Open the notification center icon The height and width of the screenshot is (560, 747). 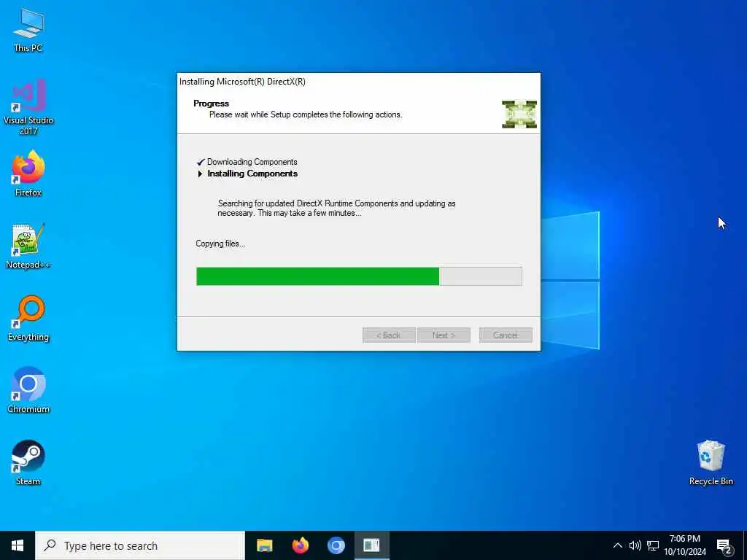[724, 545]
